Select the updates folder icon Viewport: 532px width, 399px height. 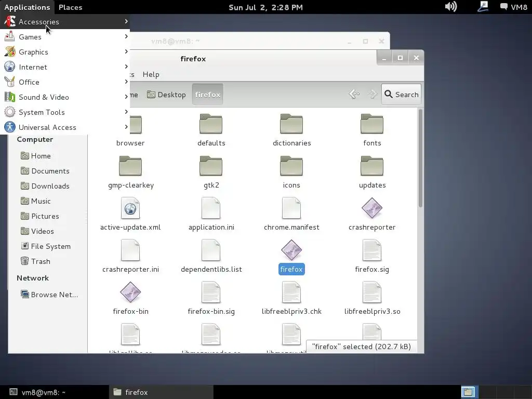372,166
